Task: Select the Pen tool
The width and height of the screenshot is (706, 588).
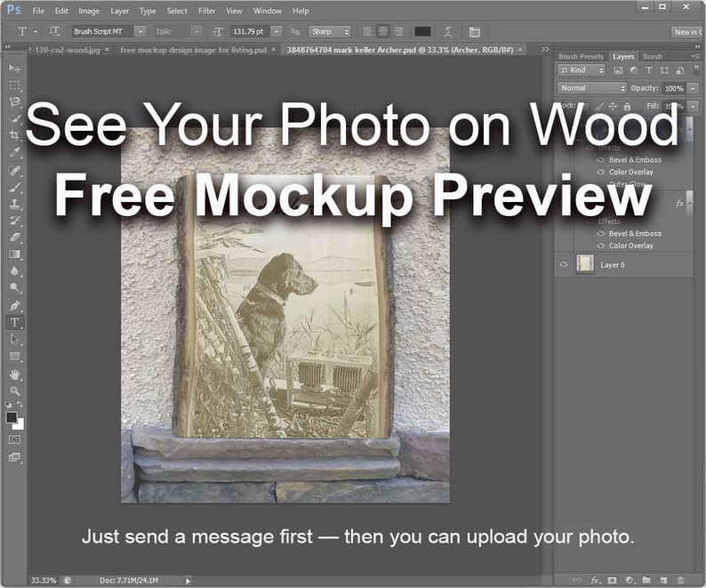Action: 14,305
